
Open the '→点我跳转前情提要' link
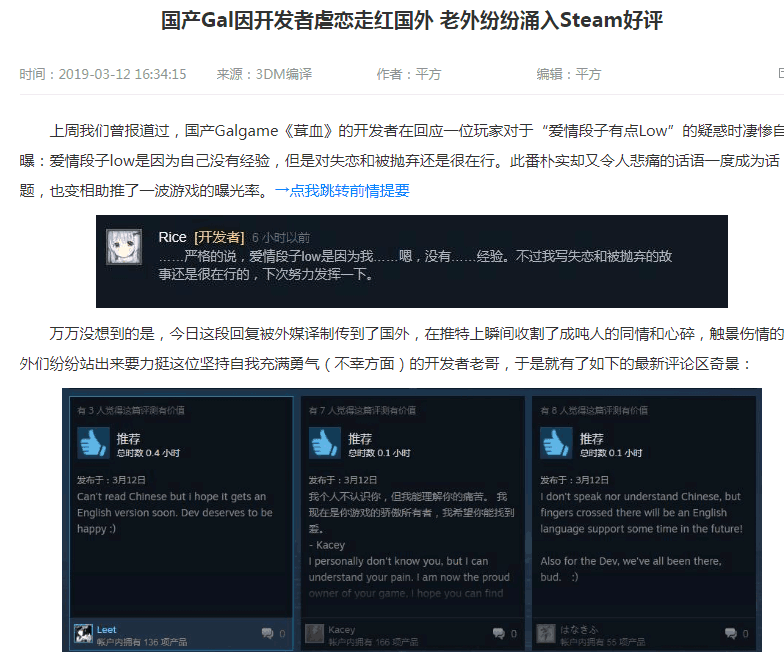coord(342,190)
